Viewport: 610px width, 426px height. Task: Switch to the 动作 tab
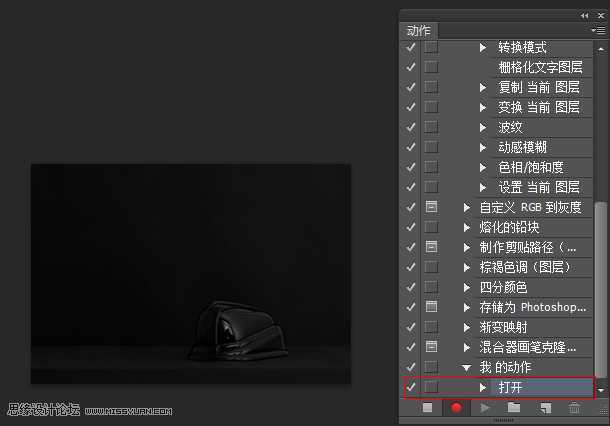coord(419,30)
